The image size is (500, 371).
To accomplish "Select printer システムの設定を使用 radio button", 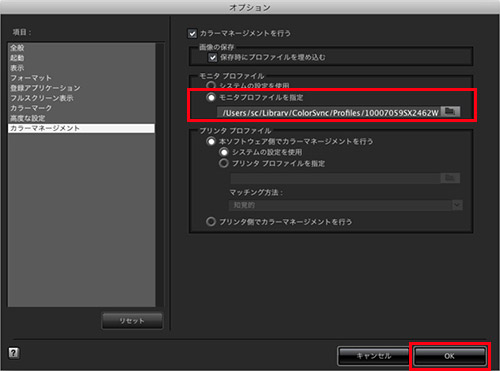I will tap(224, 152).
